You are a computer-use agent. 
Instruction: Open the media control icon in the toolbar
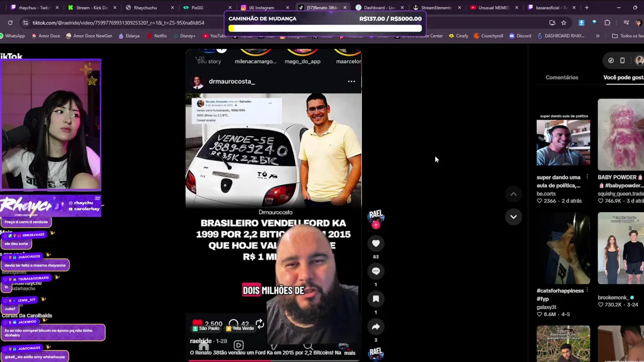click(626, 23)
